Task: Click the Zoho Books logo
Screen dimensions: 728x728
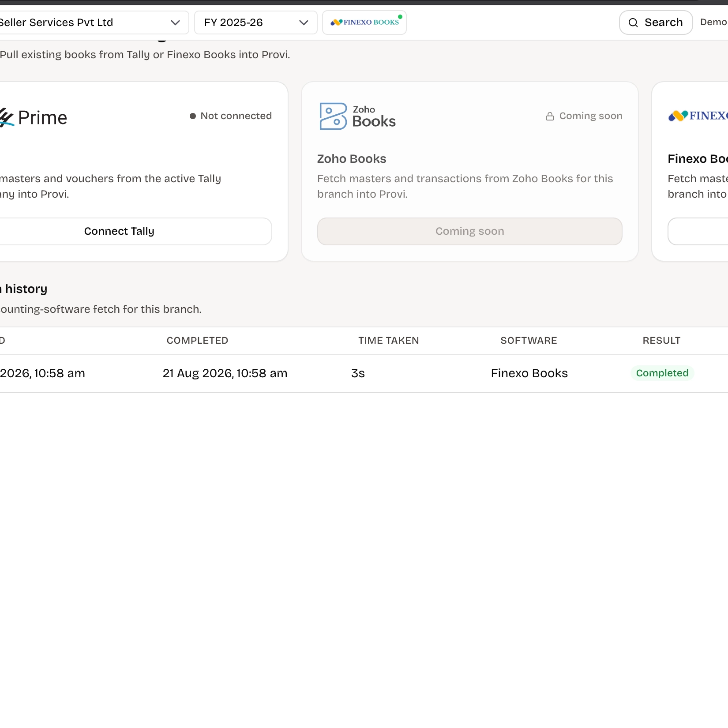Action: coord(358,116)
